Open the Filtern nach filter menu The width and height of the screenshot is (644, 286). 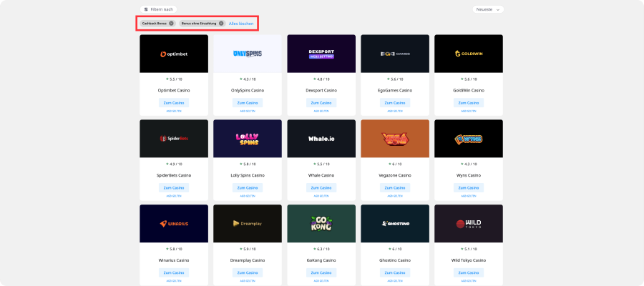coord(158,9)
